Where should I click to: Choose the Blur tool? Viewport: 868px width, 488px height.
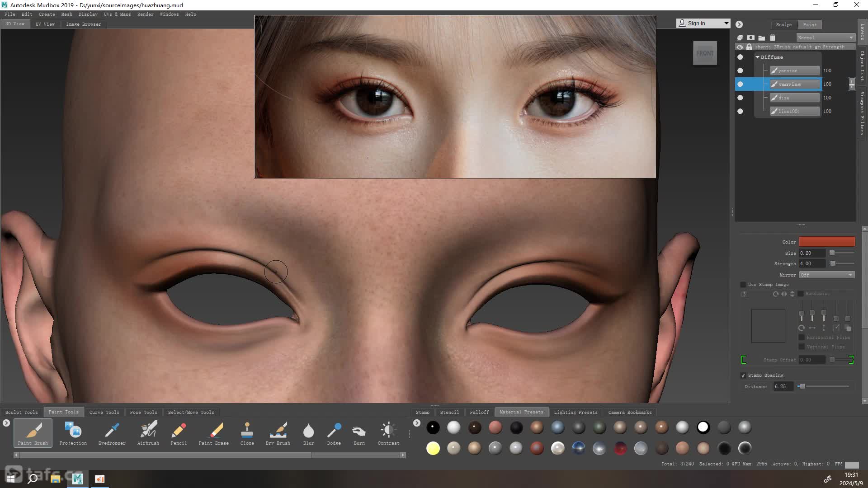tap(308, 433)
